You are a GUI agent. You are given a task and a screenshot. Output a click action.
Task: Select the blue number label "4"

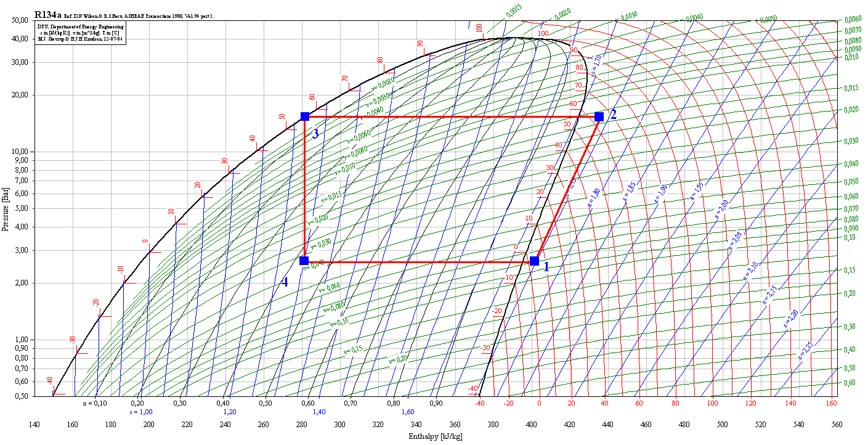285,283
